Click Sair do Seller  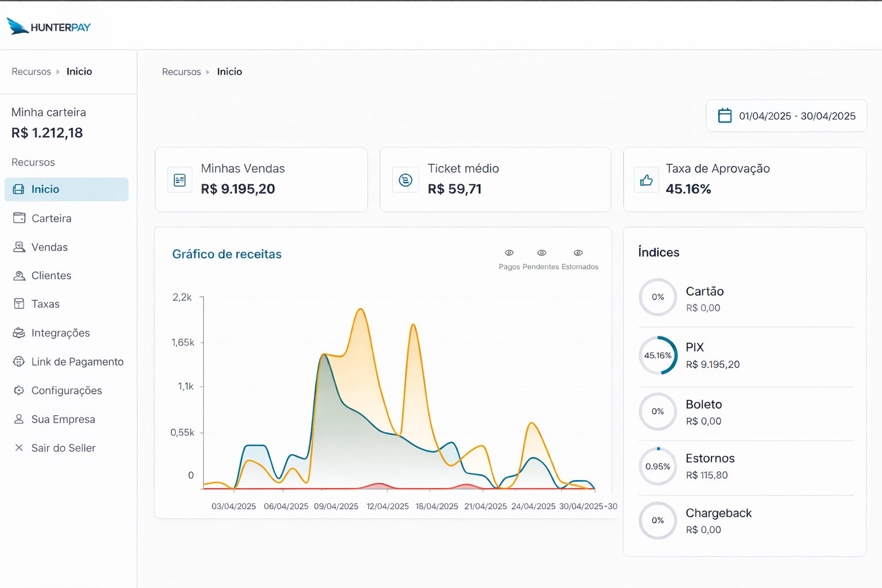(63, 448)
